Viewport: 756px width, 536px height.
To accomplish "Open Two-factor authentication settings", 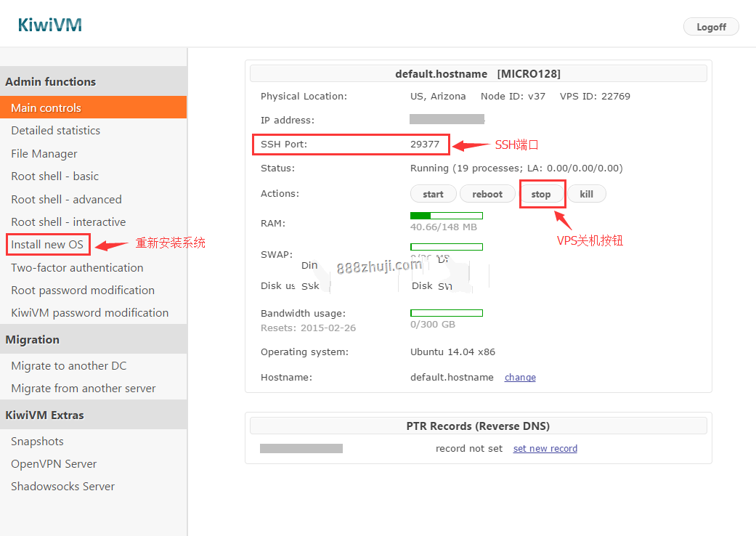I will coord(77,268).
